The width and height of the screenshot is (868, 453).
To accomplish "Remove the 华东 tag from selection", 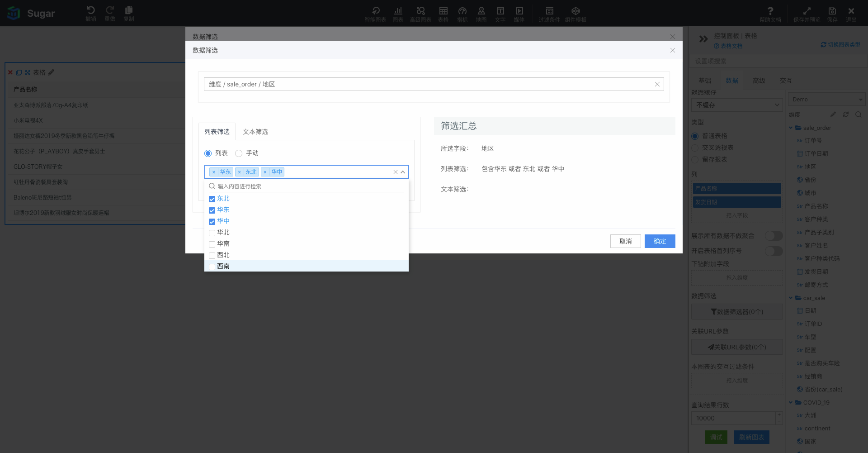I will coord(214,172).
